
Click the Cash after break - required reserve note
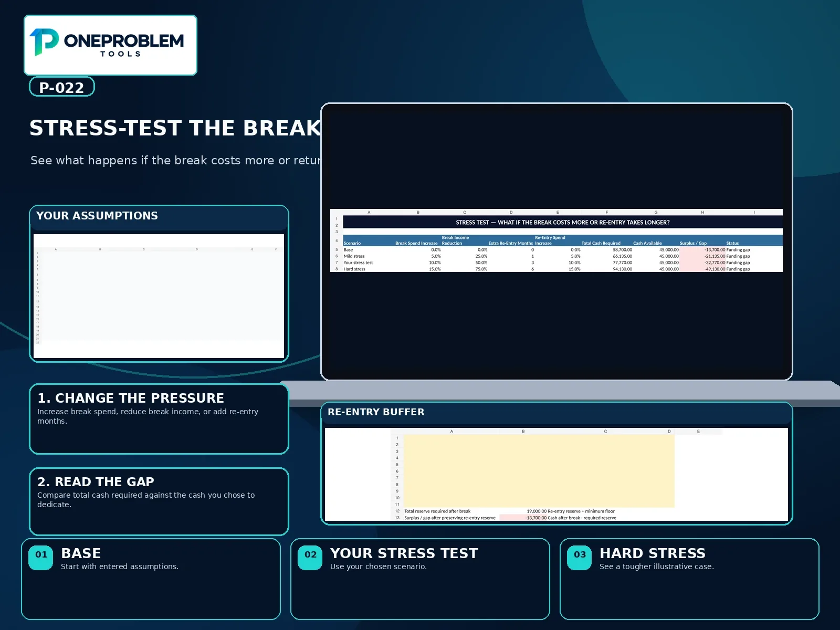(x=582, y=518)
